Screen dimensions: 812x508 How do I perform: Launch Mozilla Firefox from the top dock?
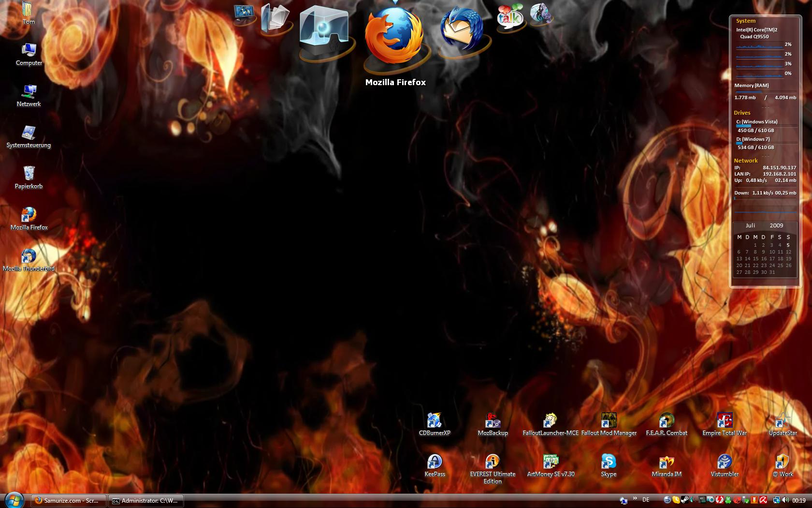point(395,35)
